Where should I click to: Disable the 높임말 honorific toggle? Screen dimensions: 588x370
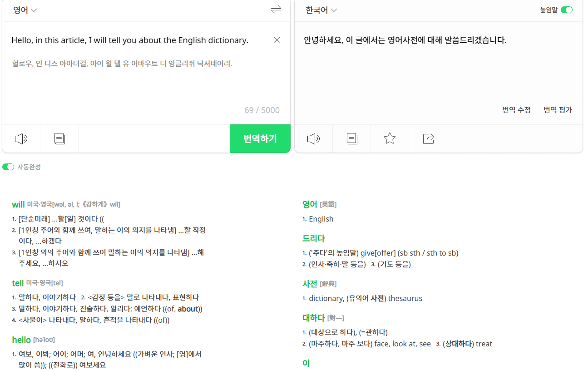[567, 9]
